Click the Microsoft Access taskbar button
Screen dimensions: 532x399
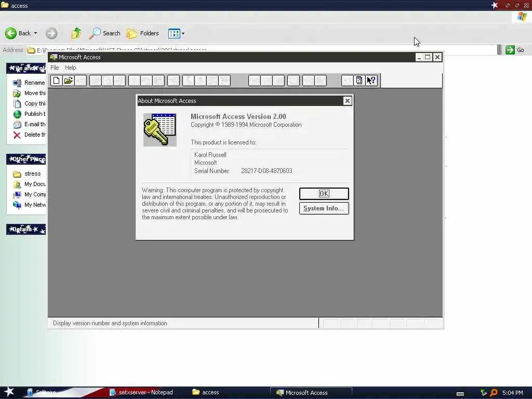pyautogui.click(x=311, y=393)
